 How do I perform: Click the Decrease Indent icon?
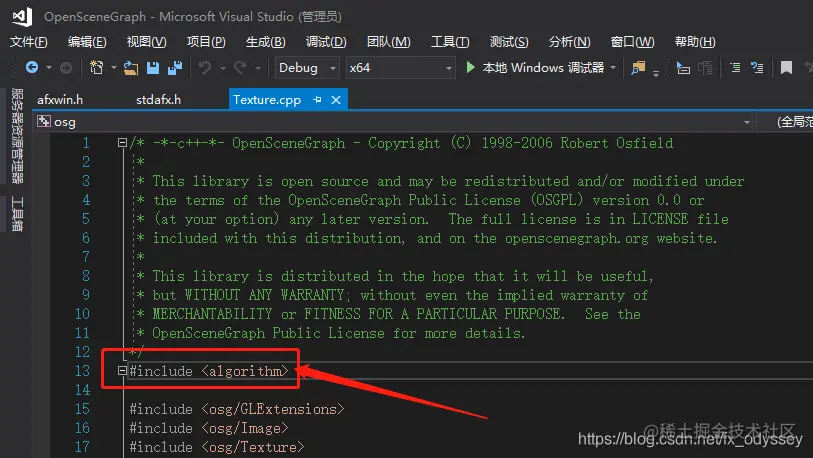[x=735, y=67]
